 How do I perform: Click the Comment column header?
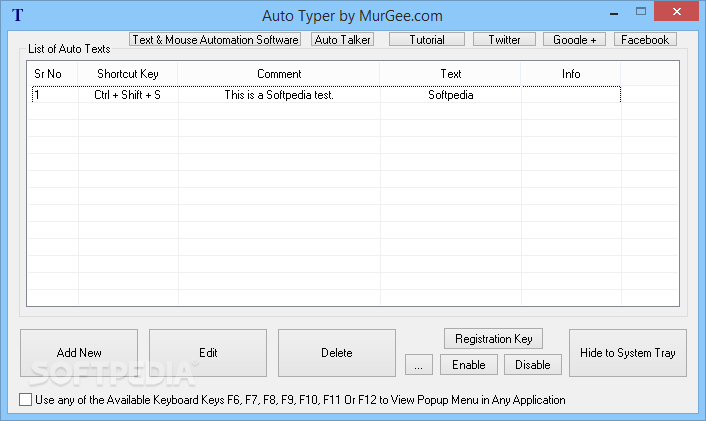coord(279,74)
